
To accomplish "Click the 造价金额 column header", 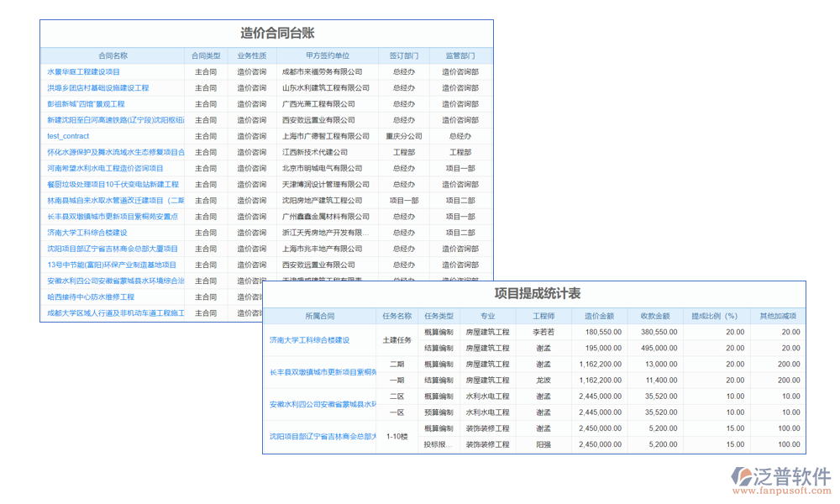I will coord(600,315).
